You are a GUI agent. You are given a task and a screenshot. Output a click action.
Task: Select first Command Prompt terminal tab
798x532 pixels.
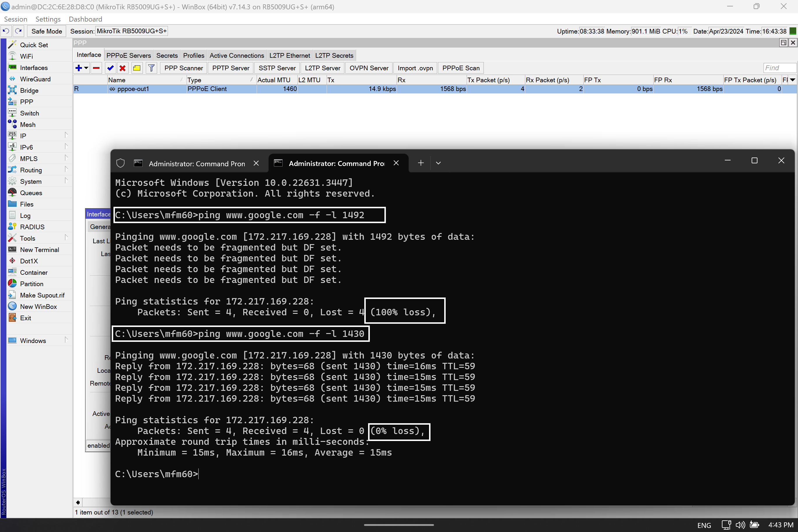(x=197, y=164)
